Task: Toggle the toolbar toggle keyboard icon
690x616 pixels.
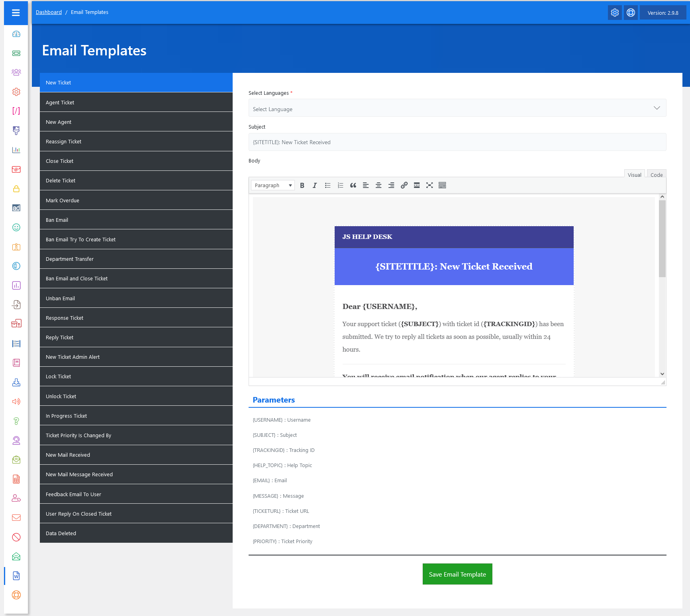Action: [442, 185]
